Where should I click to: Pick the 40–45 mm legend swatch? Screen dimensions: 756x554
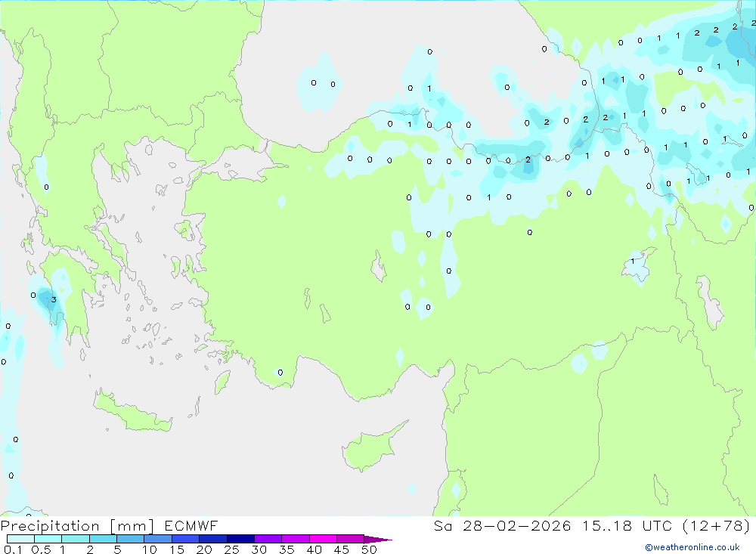pos(323,539)
